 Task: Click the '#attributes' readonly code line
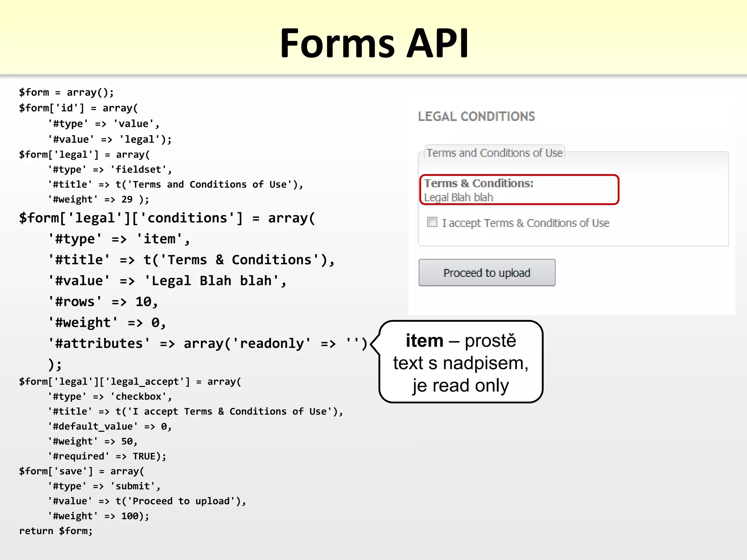(207, 343)
